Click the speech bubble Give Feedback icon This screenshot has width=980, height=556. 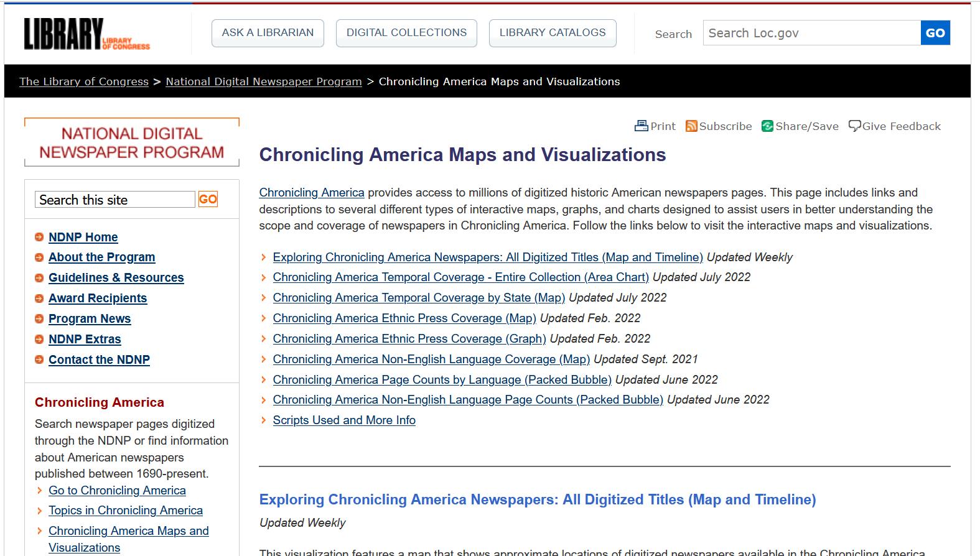pyautogui.click(x=855, y=126)
